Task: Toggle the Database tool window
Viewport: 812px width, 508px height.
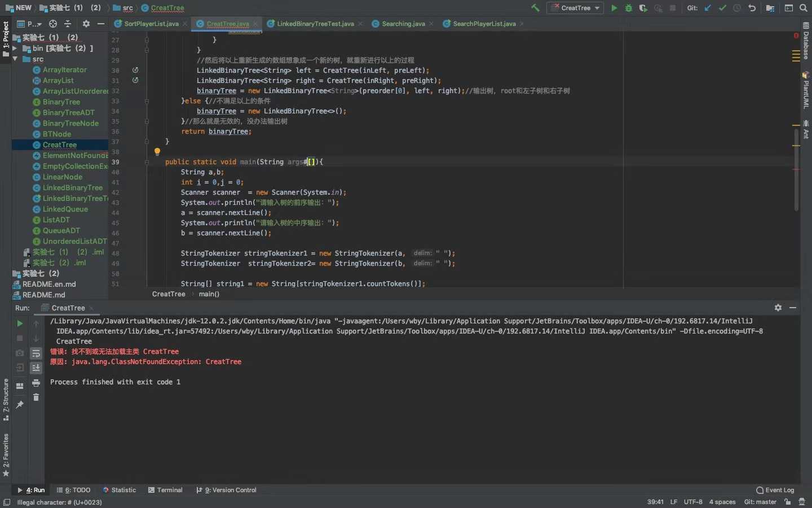Action: pyautogui.click(x=806, y=41)
